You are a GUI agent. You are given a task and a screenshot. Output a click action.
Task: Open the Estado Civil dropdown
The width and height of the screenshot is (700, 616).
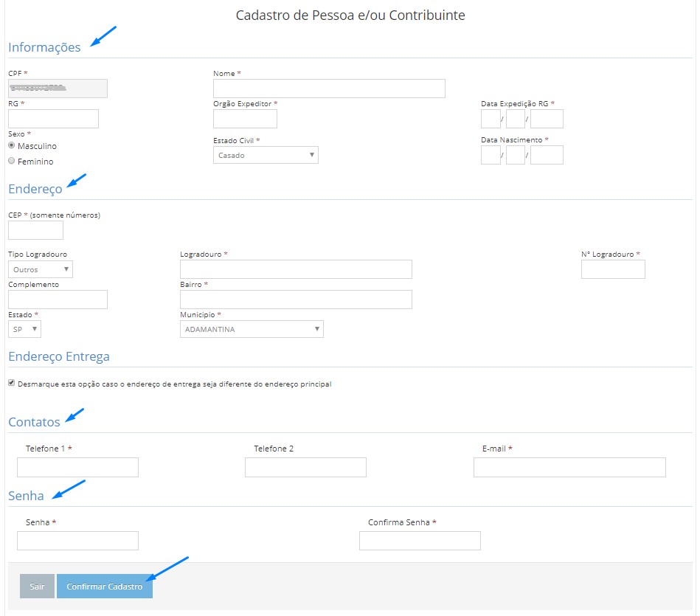[266, 155]
